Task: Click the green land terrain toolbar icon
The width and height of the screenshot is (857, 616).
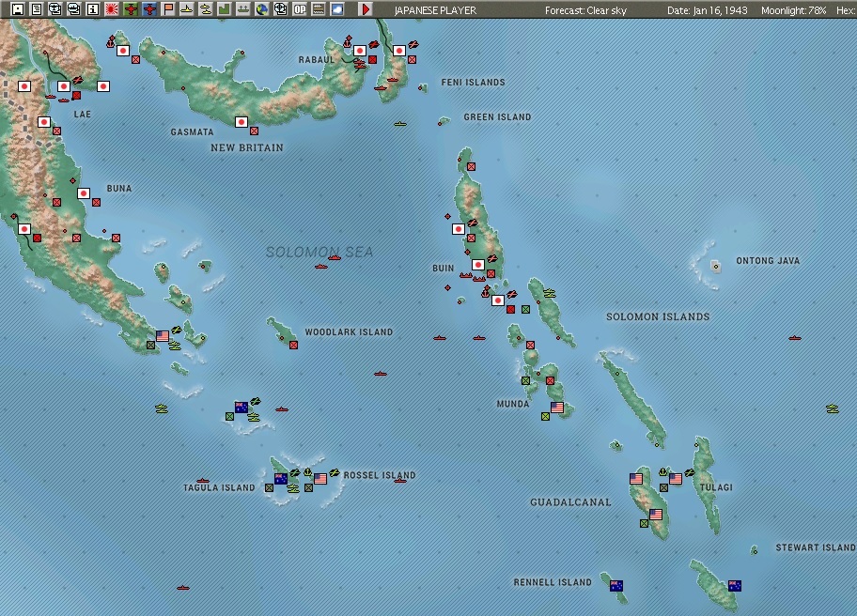Action: [224, 8]
